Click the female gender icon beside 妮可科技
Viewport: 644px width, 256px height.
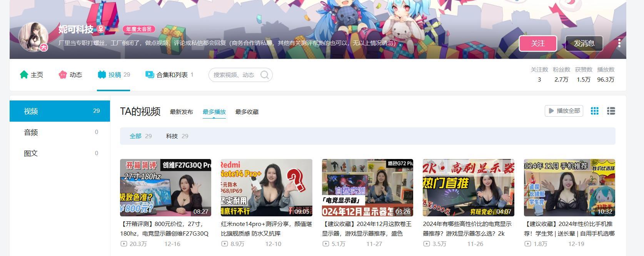point(101,29)
